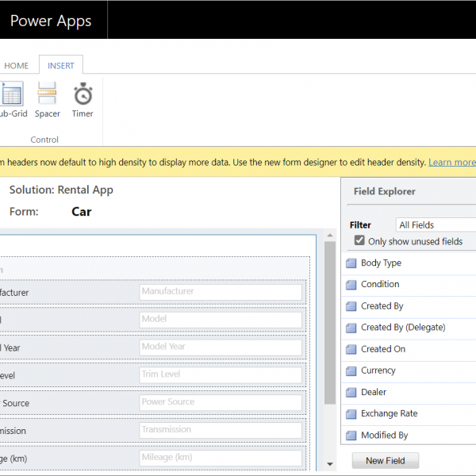Click the Dealer field icon
Viewport: 476px width, 476px height.
click(x=351, y=392)
